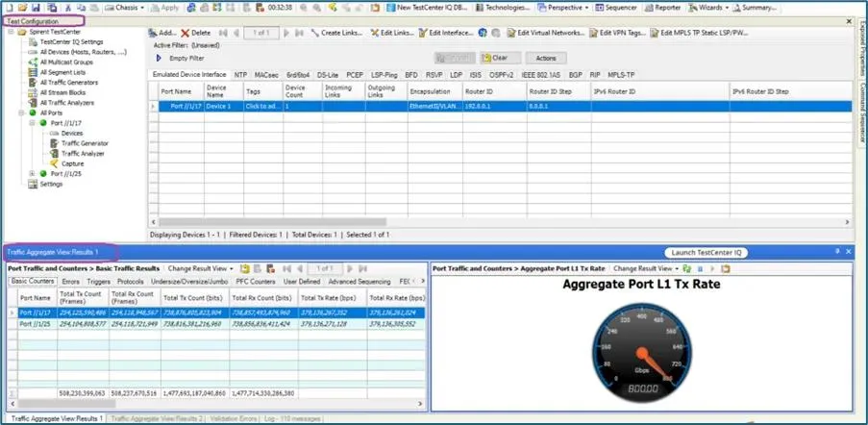The image size is (868, 425).
Task: Select All Stream Blocks in the tree
Action: pyautogui.click(x=64, y=91)
